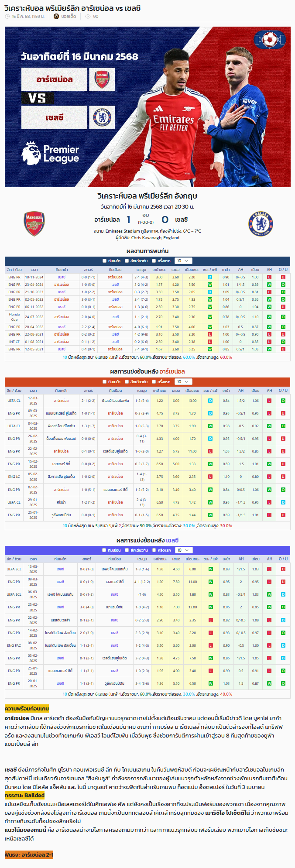Click the Arsenal crest beside the match score
Screen dimensions: 295x868
click(34, 224)
